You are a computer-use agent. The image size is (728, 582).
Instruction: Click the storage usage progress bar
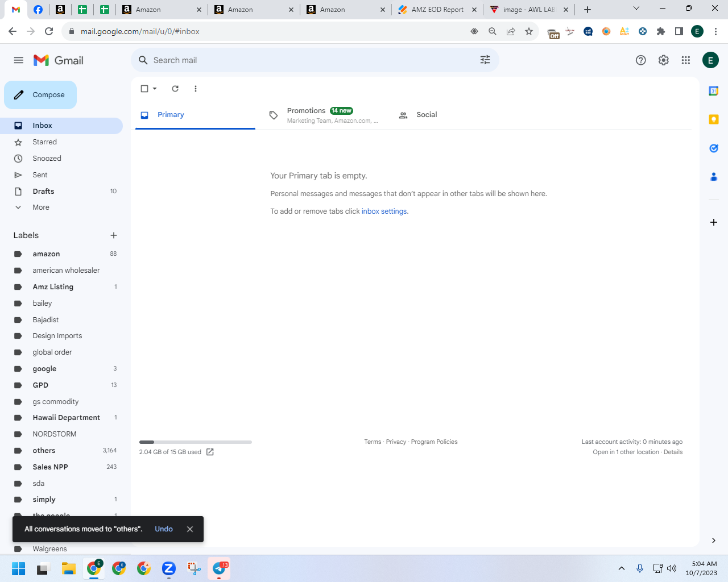coord(196,442)
